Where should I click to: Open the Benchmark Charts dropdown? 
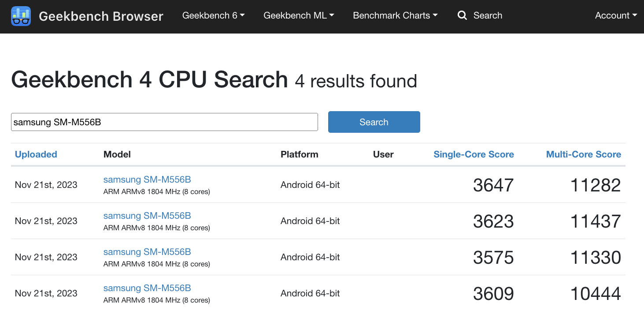coord(395,15)
